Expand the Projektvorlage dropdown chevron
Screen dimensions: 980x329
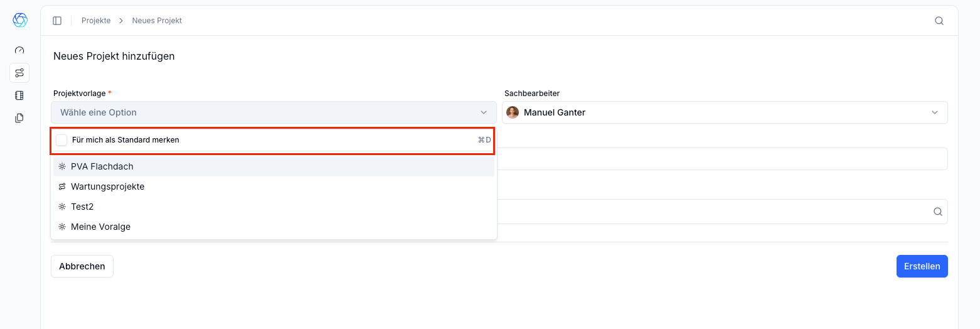[484, 112]
